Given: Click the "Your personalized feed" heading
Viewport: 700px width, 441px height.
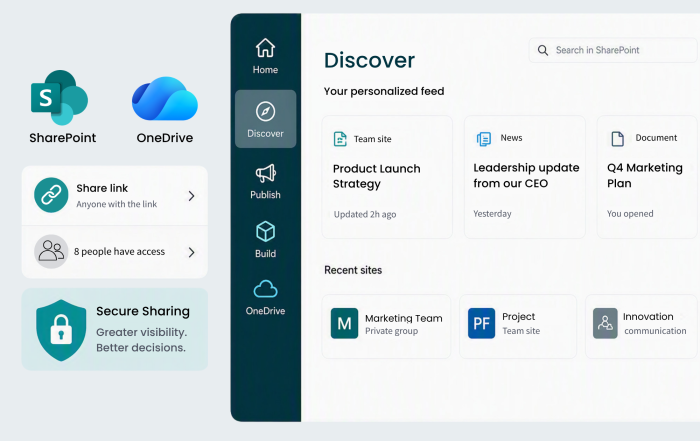Looking at the screenshot, I should coord(384,92).
